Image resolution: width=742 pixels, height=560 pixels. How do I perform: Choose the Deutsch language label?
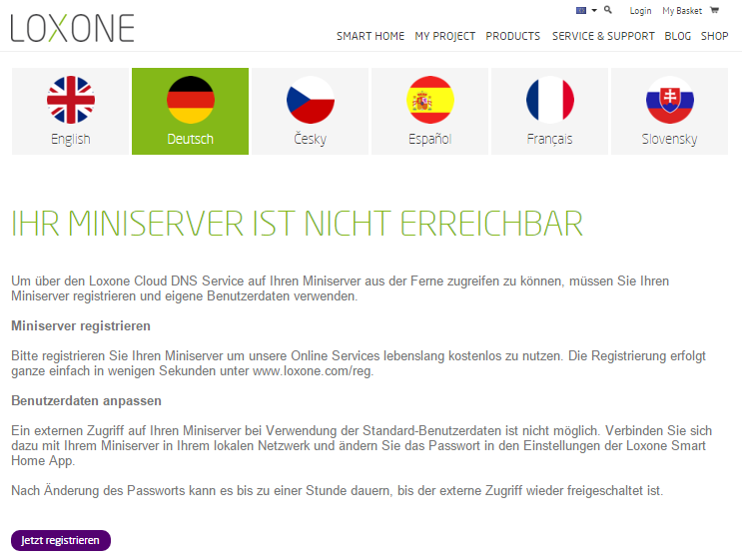pos(190,139)
